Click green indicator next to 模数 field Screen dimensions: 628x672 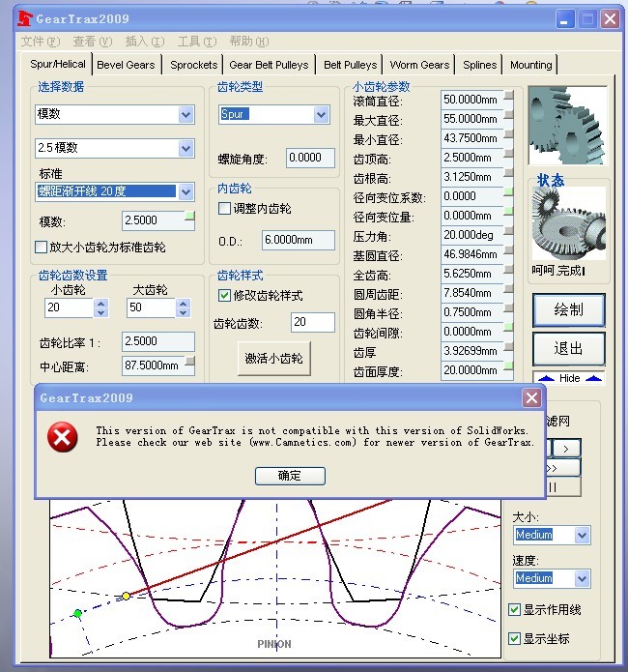click(x=189, y=216)
